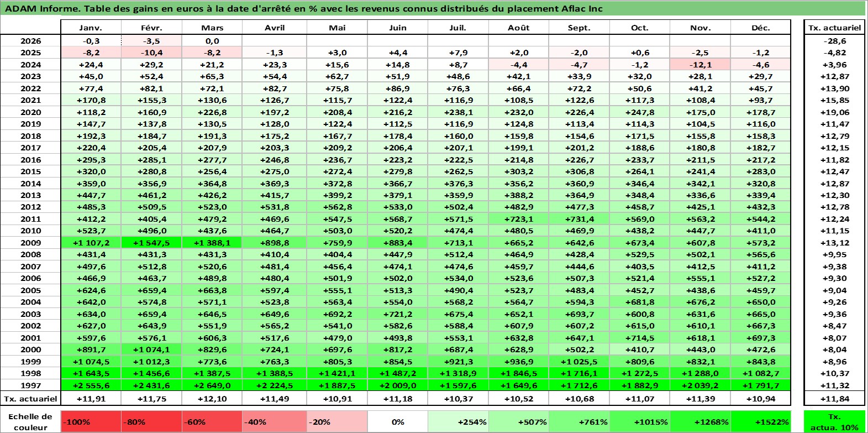868x433 pixels.
Task: Click the 2004 Oct. cell +681,8
Action: 640,302
